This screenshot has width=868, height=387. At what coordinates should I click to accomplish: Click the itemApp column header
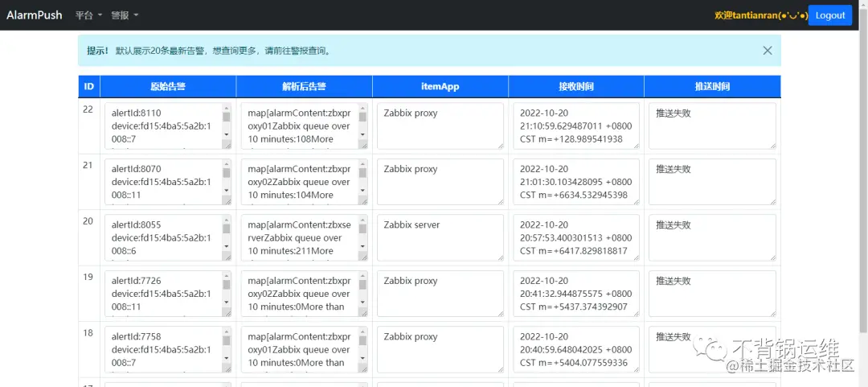pyautogui.click(x=440, y=87)
